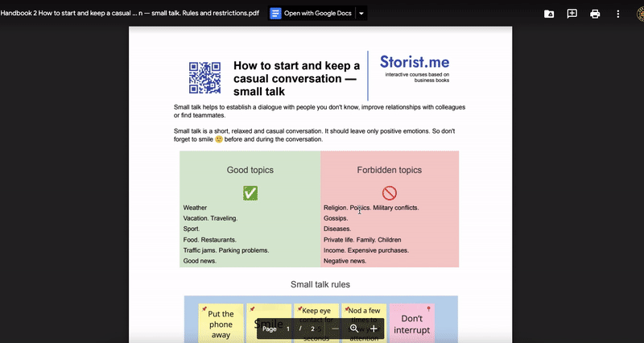This screenshot has width=644, height=343.
Task: Expand the Open with dropdown arrow
Action: 361,13
